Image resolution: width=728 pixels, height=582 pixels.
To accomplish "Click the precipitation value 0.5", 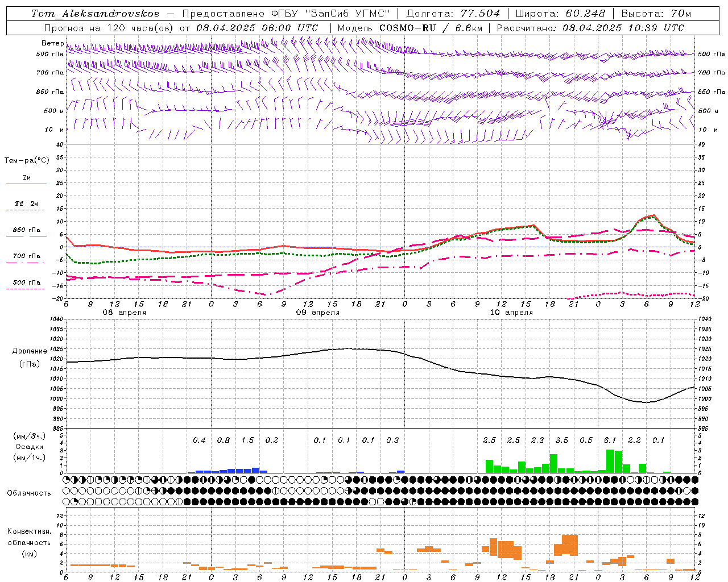I will 586,440.
